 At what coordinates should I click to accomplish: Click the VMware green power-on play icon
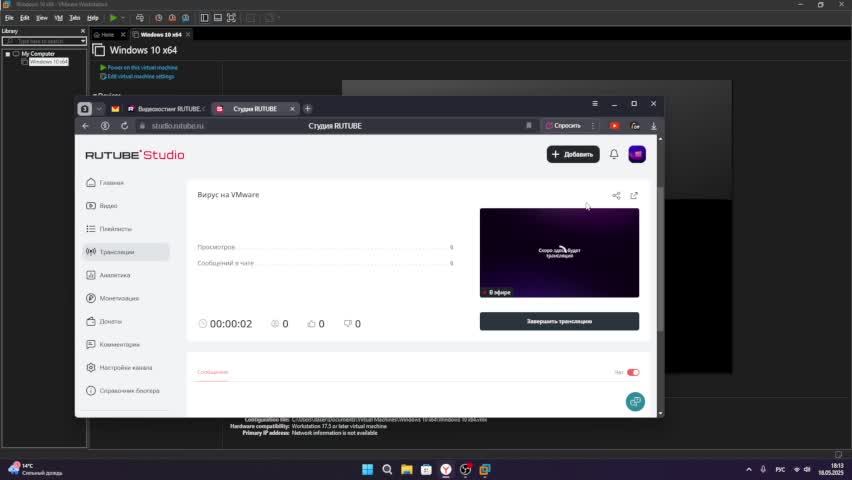[x=113, y=18]
